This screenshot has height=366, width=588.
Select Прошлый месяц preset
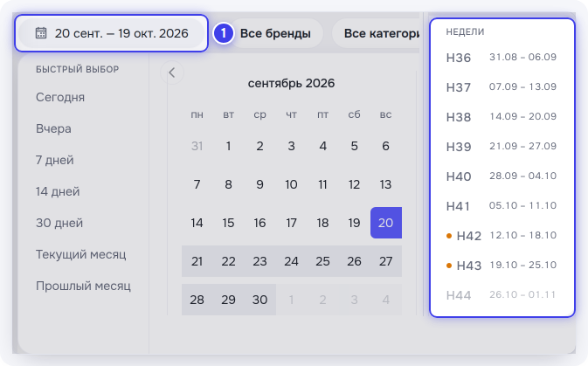click(83, 286)
